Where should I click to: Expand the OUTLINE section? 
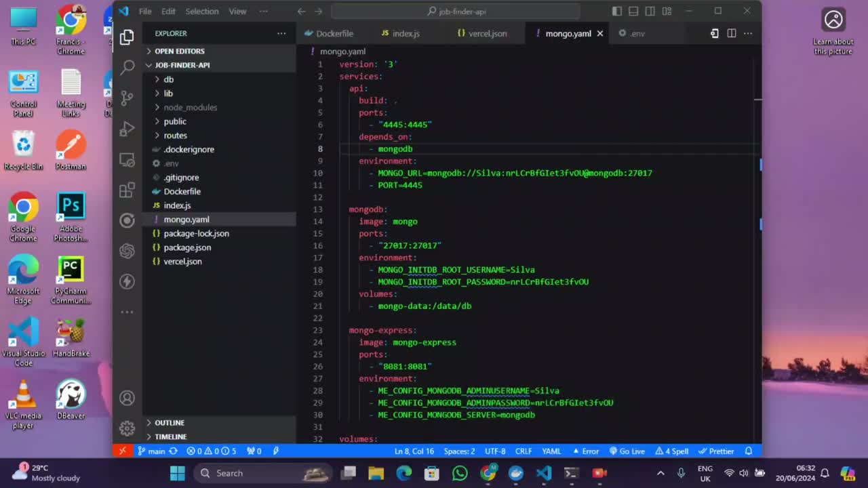[x=170, y=423]
